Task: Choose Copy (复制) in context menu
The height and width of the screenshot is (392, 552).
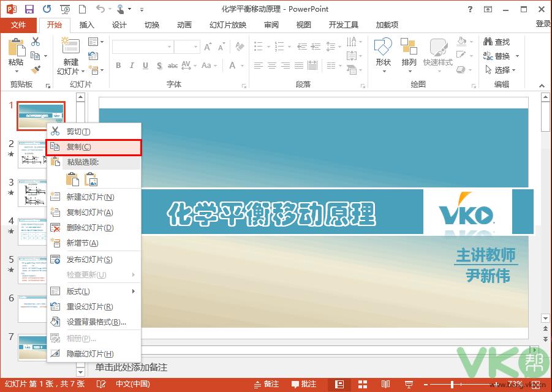Action: (x=94, y=147)
